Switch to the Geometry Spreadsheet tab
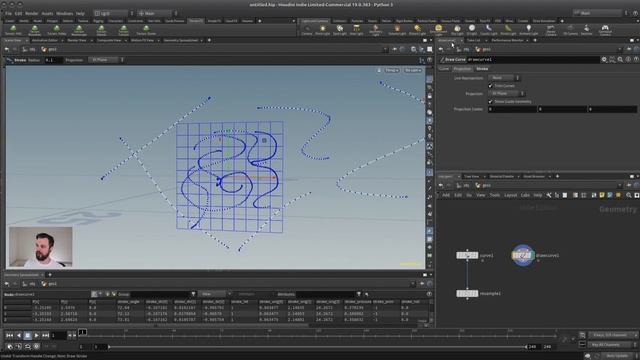 [181, 40]
